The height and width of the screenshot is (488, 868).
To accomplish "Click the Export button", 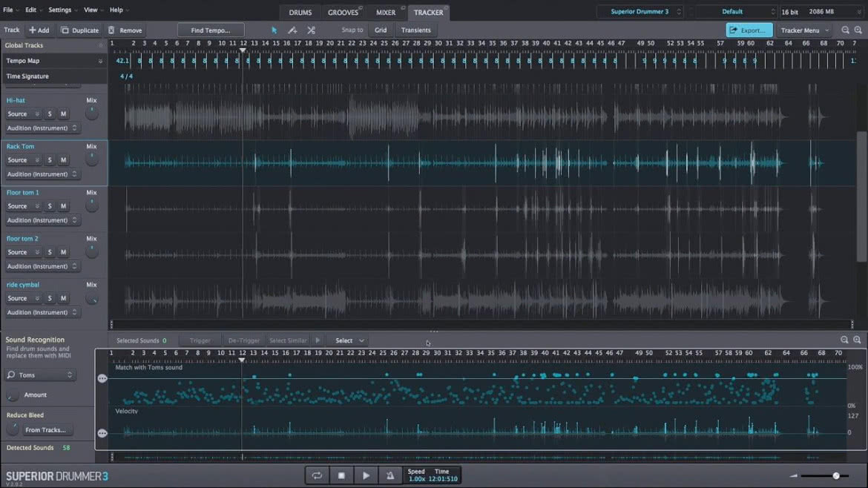I will pos(749,30).
